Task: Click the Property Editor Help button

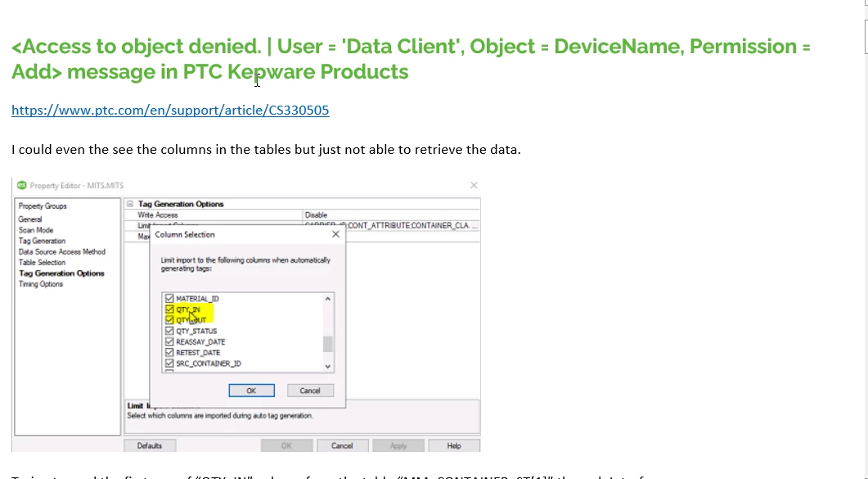Action: [x=454, y=445]
